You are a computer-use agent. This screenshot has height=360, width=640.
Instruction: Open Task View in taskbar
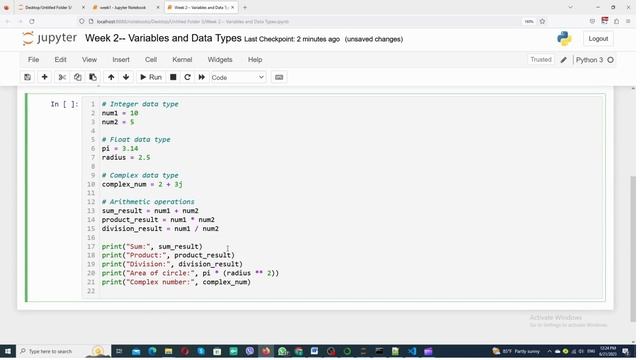(x=119, y=351)
